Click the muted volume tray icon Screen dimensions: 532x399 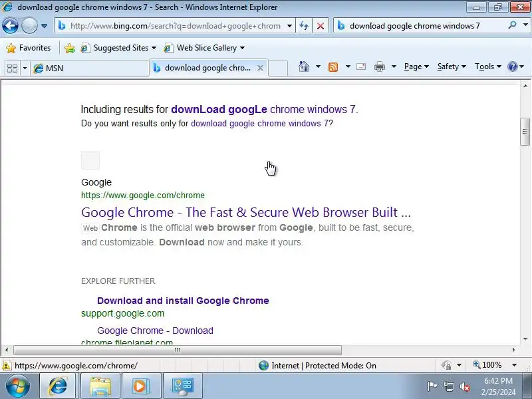point(465,386)
